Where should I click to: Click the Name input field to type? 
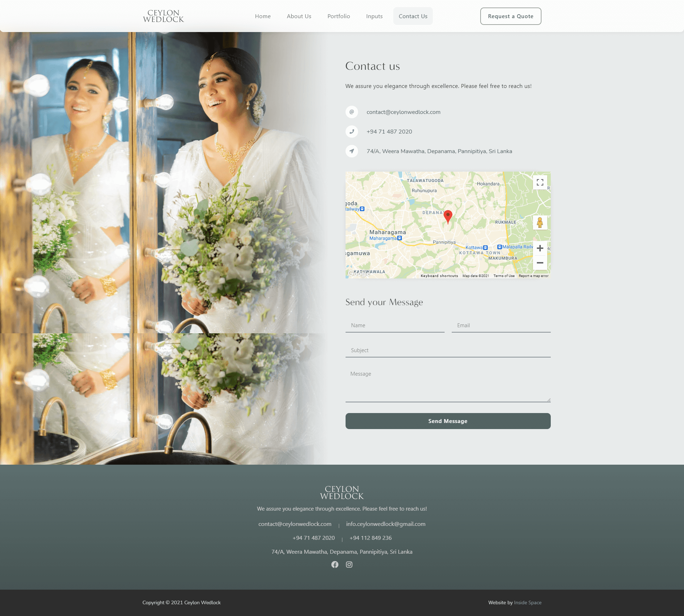[x=394, y=325]
